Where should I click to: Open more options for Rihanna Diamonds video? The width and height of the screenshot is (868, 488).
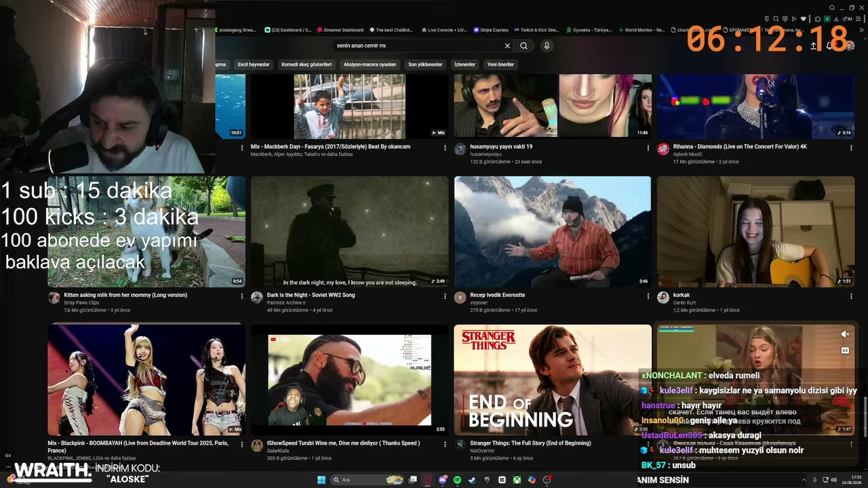tap(851, 147)
